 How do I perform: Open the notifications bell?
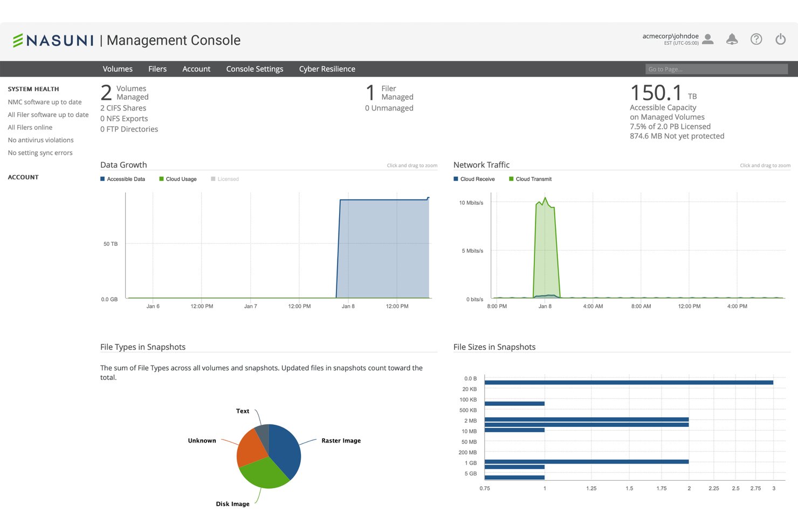pos(732,39)
